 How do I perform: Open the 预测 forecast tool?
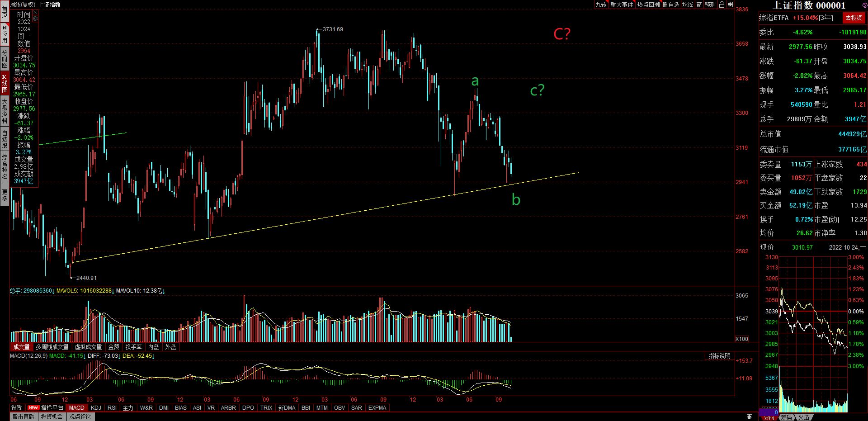click(710, 5)
